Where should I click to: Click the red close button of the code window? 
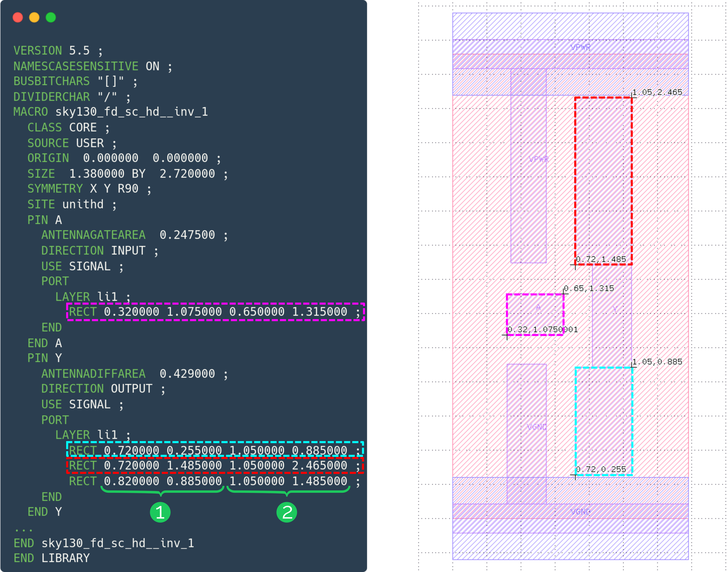[x=18, y=17]
